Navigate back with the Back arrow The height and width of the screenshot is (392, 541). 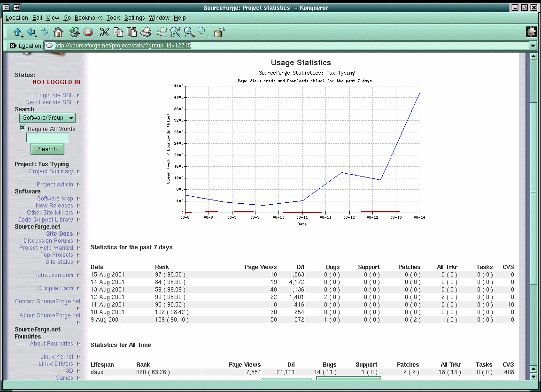tap(31, 32)
